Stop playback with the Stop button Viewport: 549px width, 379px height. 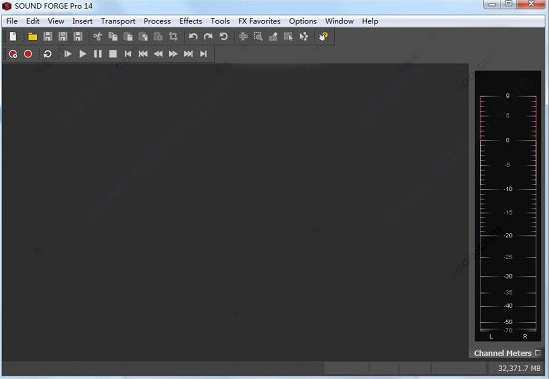click(x=113, y=54)
